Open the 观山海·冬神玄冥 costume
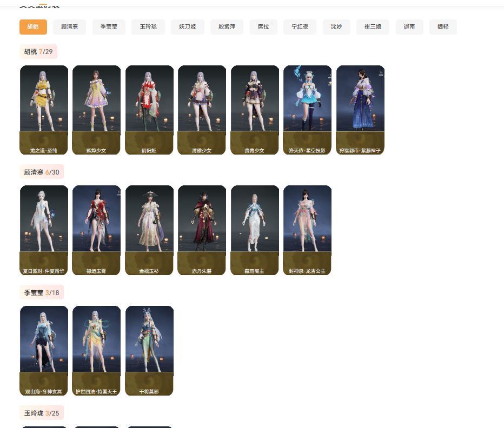The width and height of the screenshot is (504, 428). pyautogui.click(x=44, y=350)
